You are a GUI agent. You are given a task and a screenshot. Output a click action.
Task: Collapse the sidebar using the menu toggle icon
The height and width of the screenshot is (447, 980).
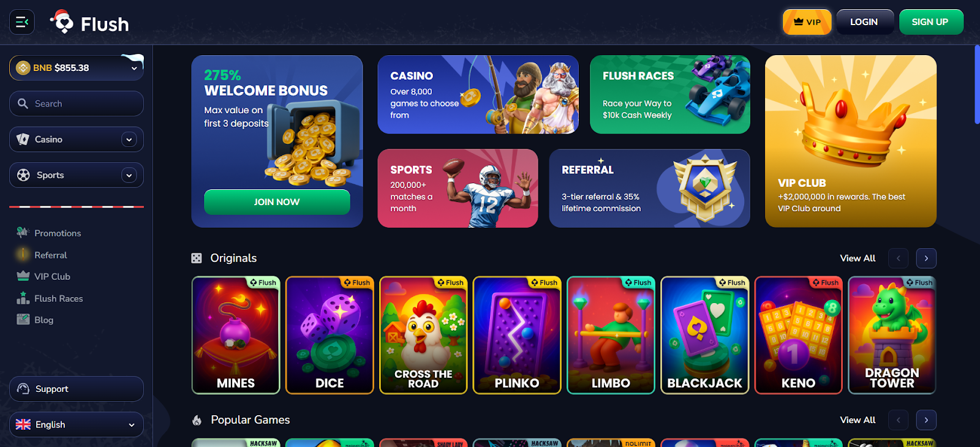click(x=22, y=22)
